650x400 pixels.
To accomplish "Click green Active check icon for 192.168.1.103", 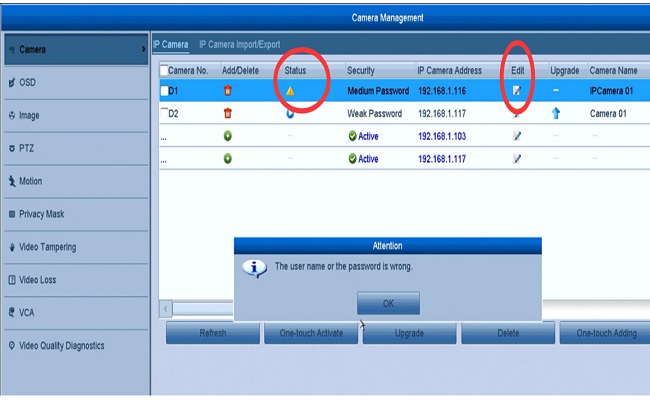I will pyautogui.click(x=352, y=136).
